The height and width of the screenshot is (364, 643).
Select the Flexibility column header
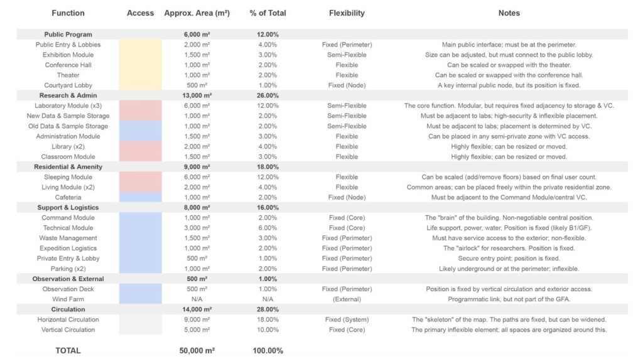coord(347,13)
